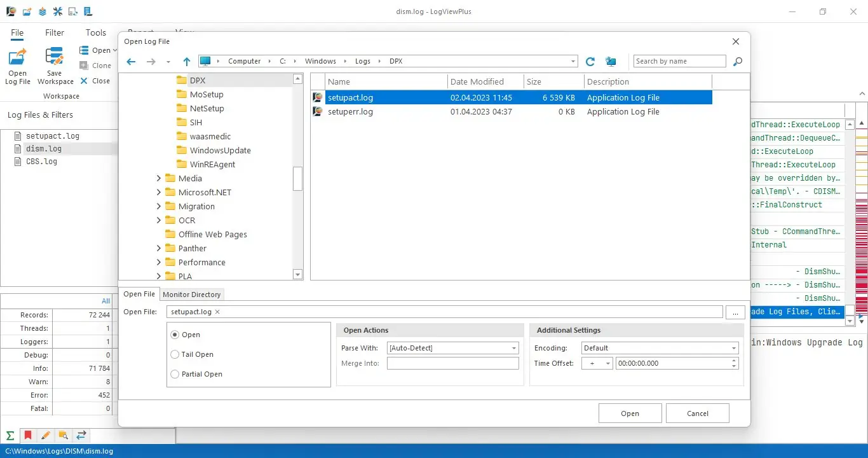The height and width of the screenshot is (458, 868).
Task: Select the WindowsUpdate folder in the tree
Action: tap(220, 151)
